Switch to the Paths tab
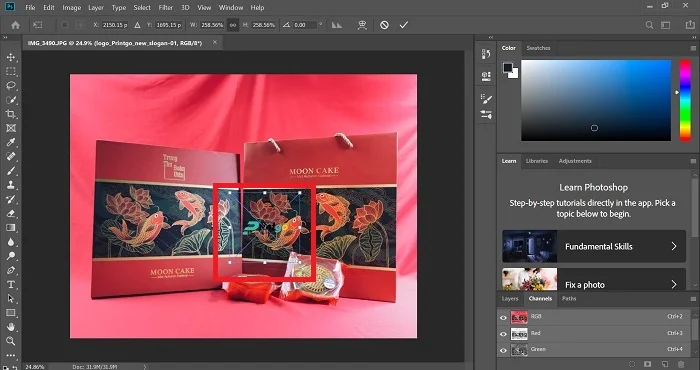 coord(569,299)
